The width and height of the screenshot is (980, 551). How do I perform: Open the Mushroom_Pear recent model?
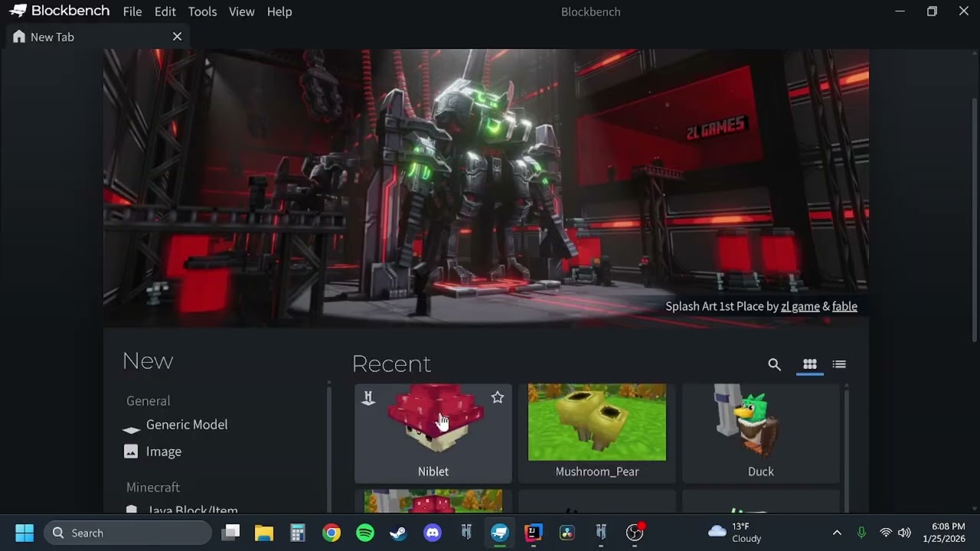point(597,433)
